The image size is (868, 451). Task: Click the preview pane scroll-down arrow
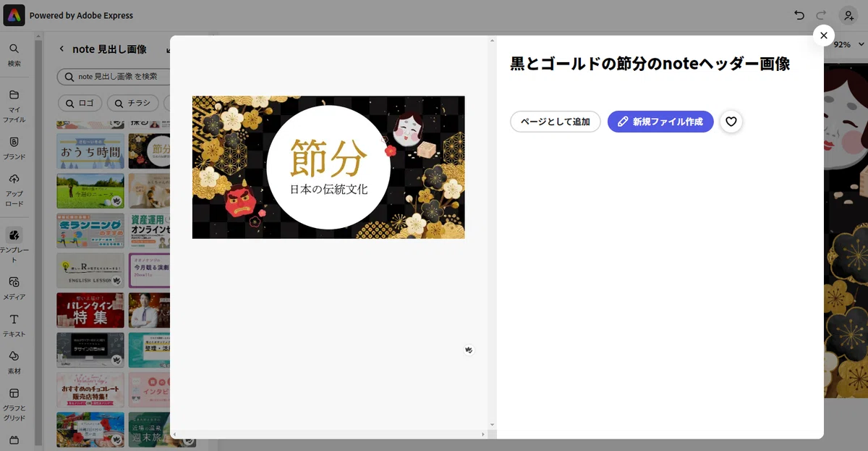(493, 425)
